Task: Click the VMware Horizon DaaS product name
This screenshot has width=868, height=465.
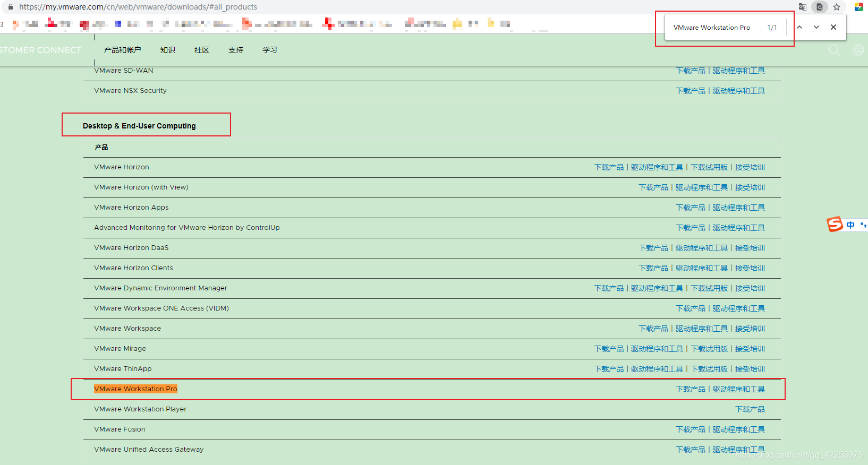Action: [x=131, y=248]
